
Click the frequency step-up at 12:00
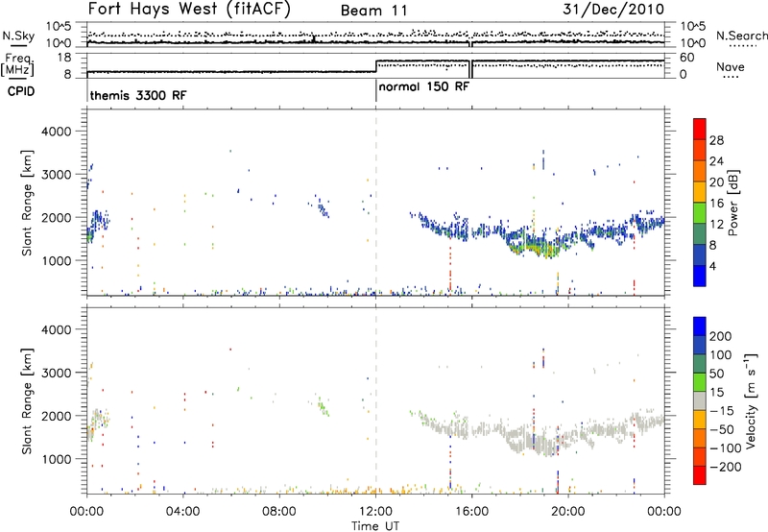[375, 66]
